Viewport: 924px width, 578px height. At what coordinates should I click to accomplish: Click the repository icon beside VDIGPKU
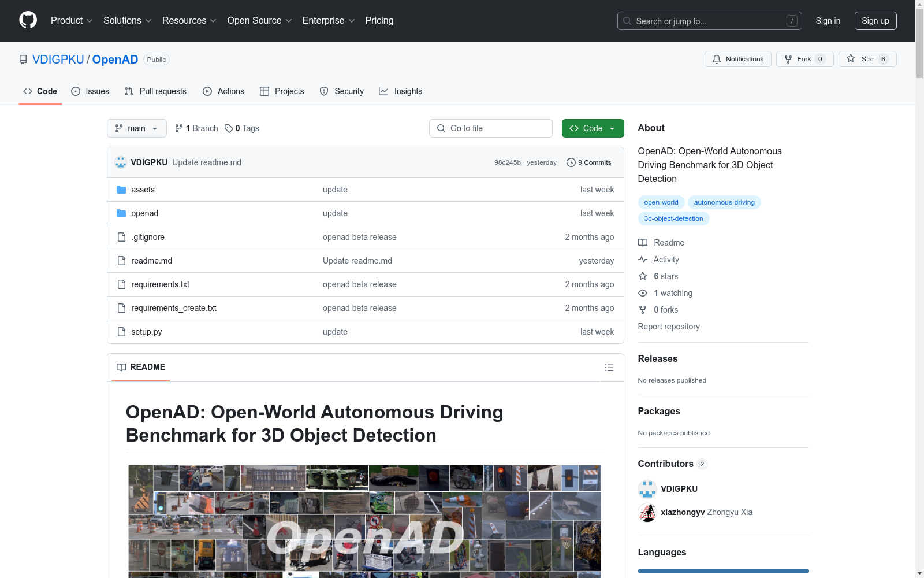point(23,60)
